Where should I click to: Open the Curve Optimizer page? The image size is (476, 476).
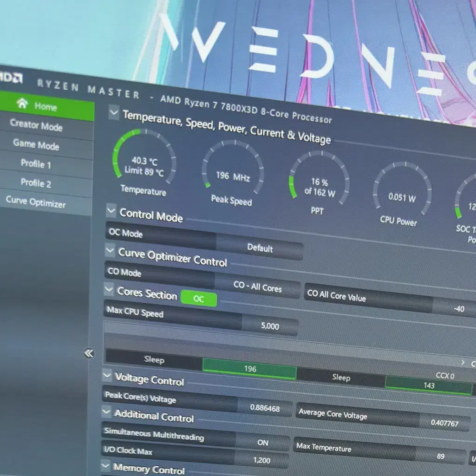[x=36, y=202]
